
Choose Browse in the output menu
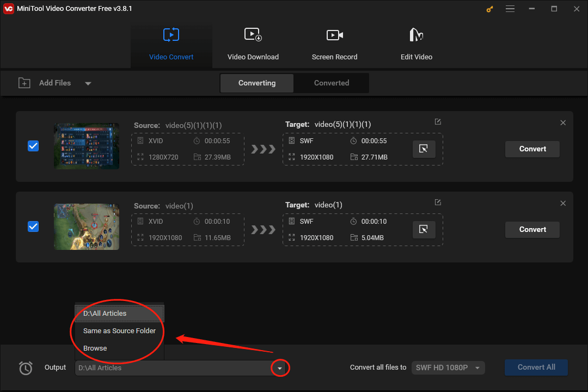coord(120,348)
